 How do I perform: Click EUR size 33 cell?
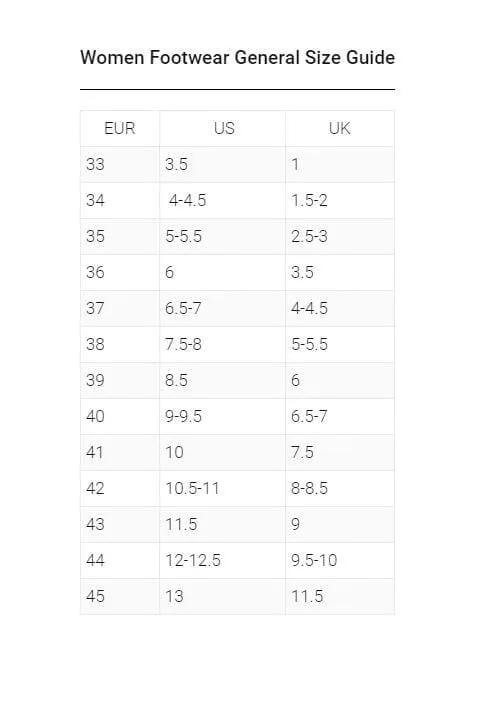pos(120,164)
